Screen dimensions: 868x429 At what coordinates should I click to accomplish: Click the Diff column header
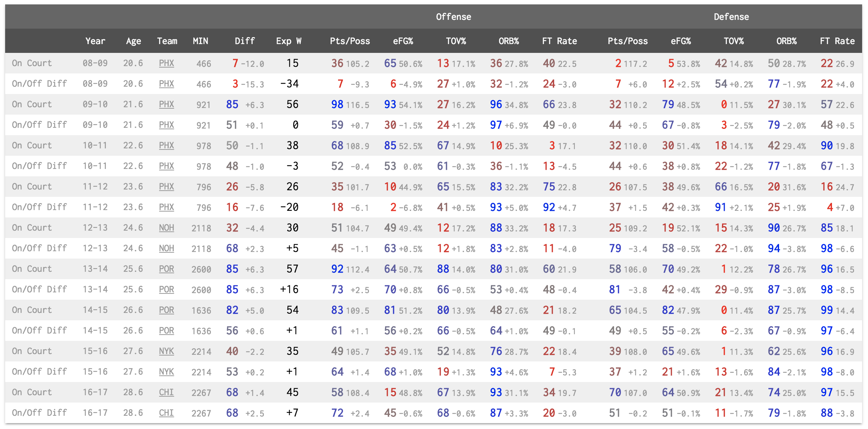click(245, 41)
